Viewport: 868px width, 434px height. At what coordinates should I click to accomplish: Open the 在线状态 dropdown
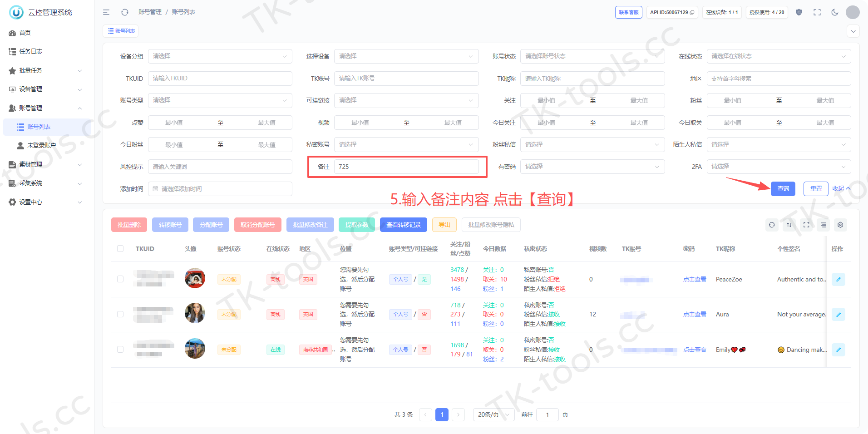tap(779, 56)
